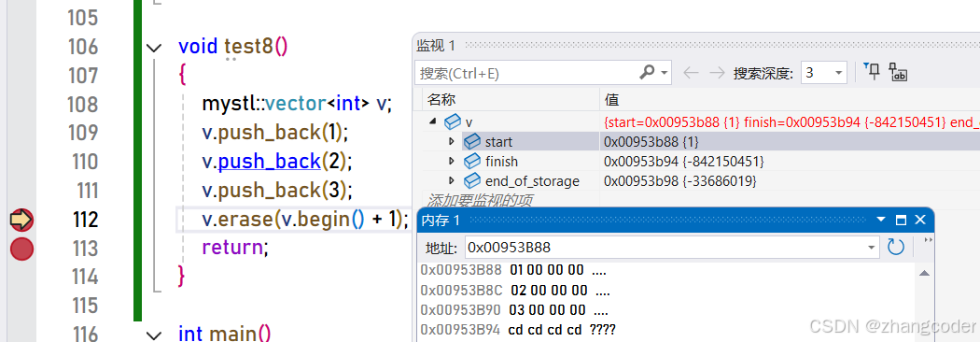
Task: Click the Watch 1 panel title
Action: point(436,45)
